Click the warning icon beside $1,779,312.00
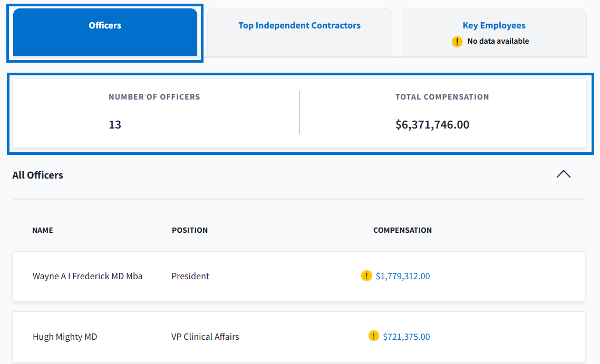Screen dimensions: 600x364 (x=366, y=276)
